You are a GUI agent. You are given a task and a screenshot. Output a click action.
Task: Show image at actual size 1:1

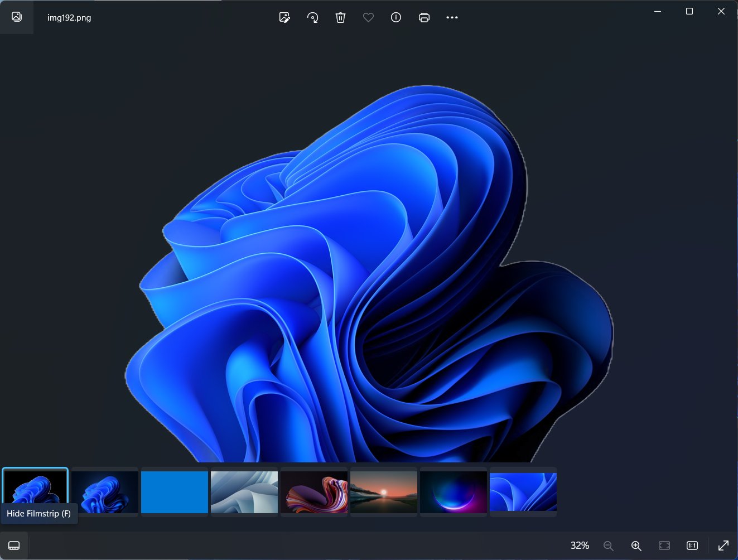point(692,545)
